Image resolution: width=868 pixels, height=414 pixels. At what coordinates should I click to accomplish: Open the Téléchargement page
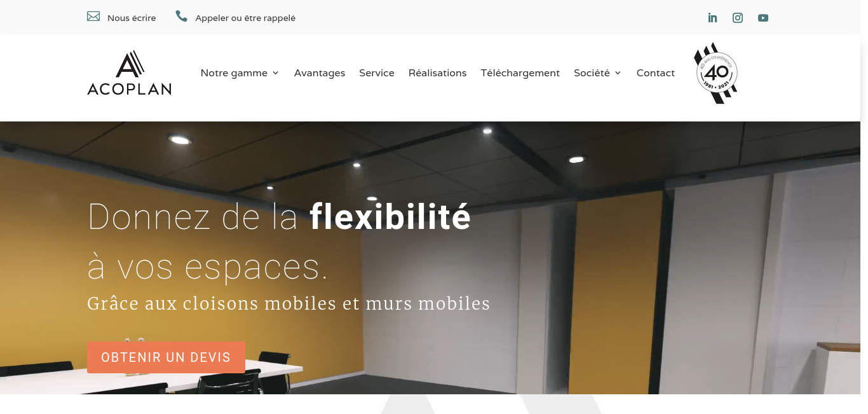click(x=520, y=73)
